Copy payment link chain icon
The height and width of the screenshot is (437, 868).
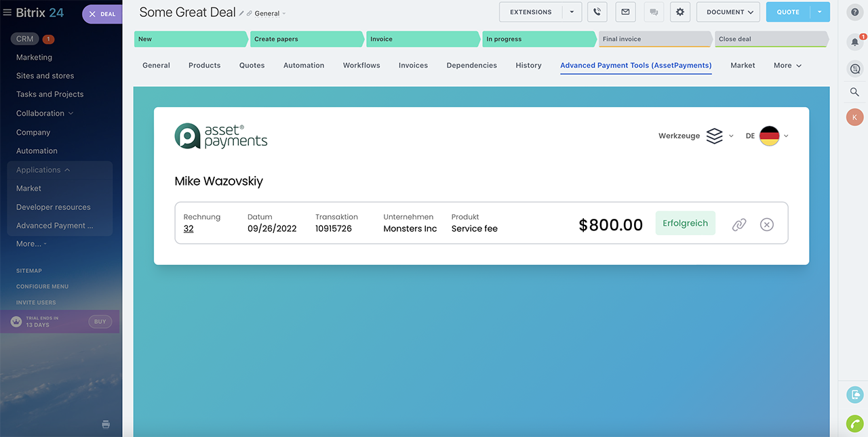tap(739, 224)
